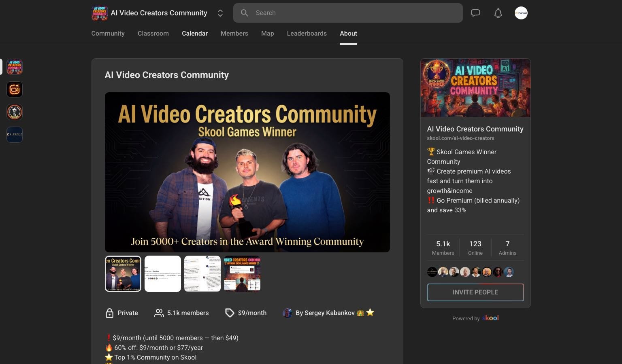Click the private lock icon
Image resolution: width=622 pixels, height=364 pixels.
click(x=109, y=313)
